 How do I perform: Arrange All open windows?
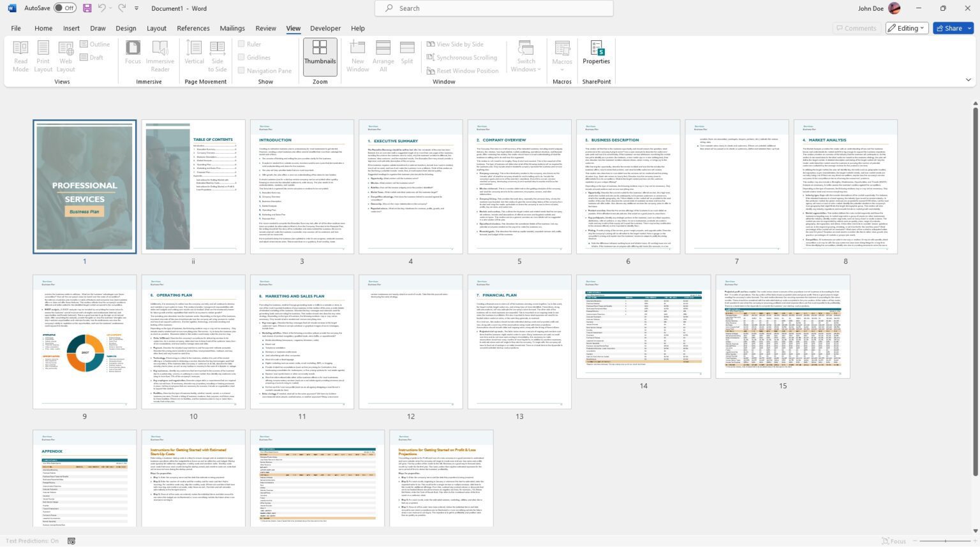click(383, 57)
